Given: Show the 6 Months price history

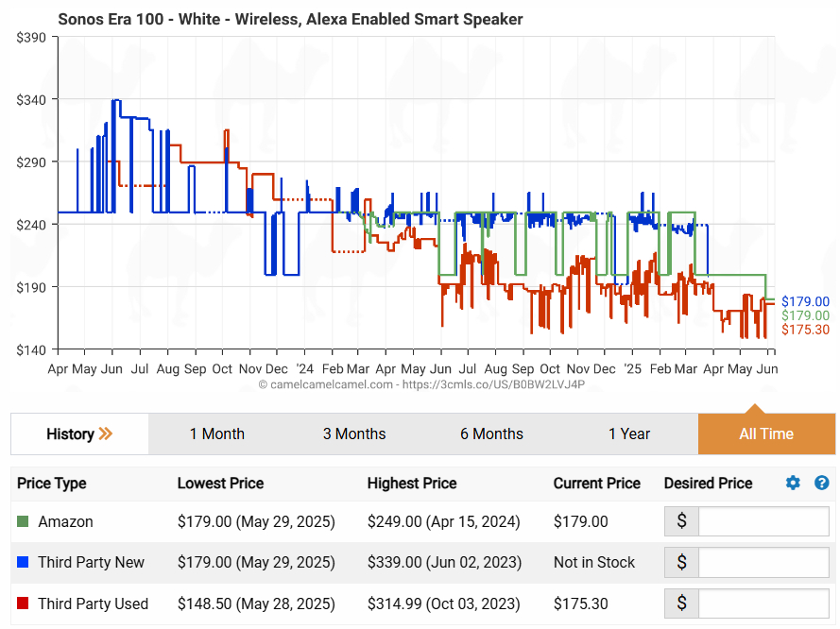Looking at the screenshot, I should [x=491, y=434].
